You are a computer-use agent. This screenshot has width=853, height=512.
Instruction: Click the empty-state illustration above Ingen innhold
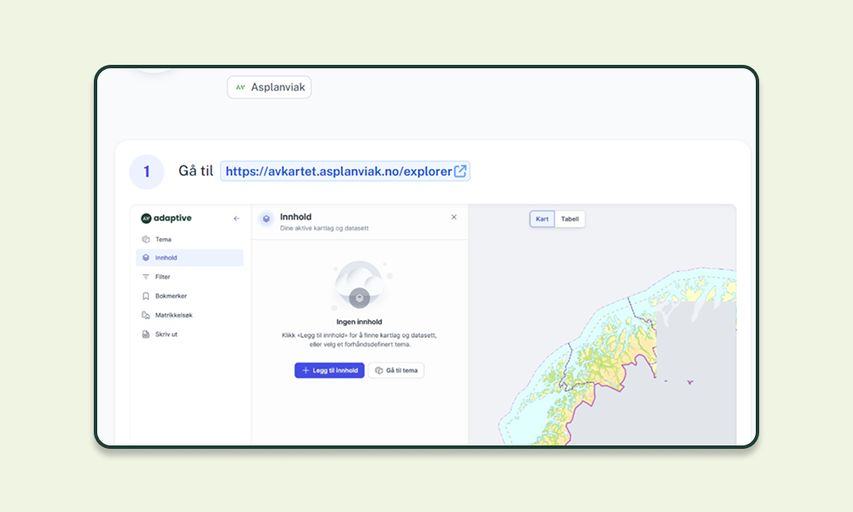point(358,287)
